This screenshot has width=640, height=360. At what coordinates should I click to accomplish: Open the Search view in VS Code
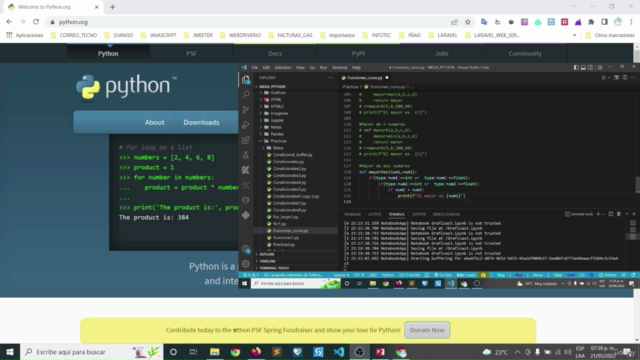coord(246,95)
